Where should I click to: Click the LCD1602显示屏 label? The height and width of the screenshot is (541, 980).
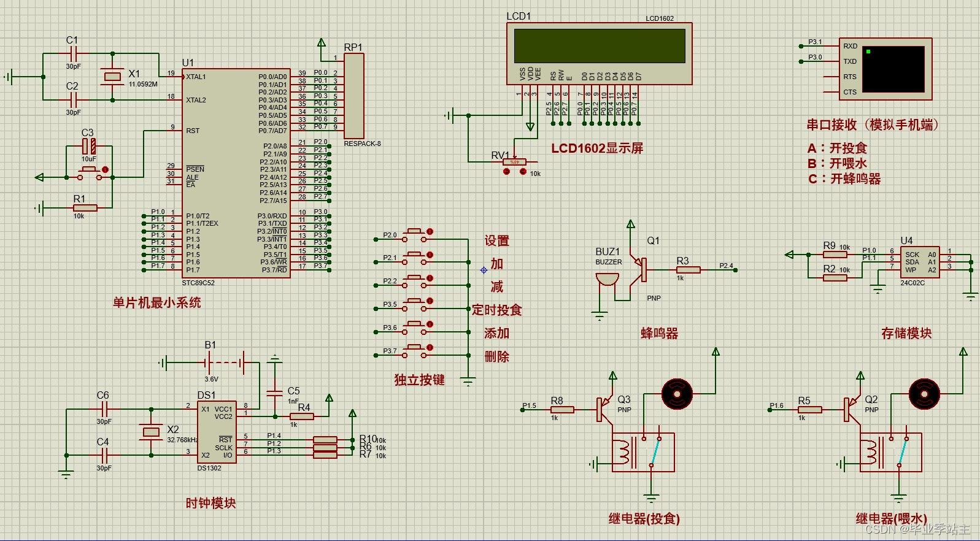coord(597,148)
